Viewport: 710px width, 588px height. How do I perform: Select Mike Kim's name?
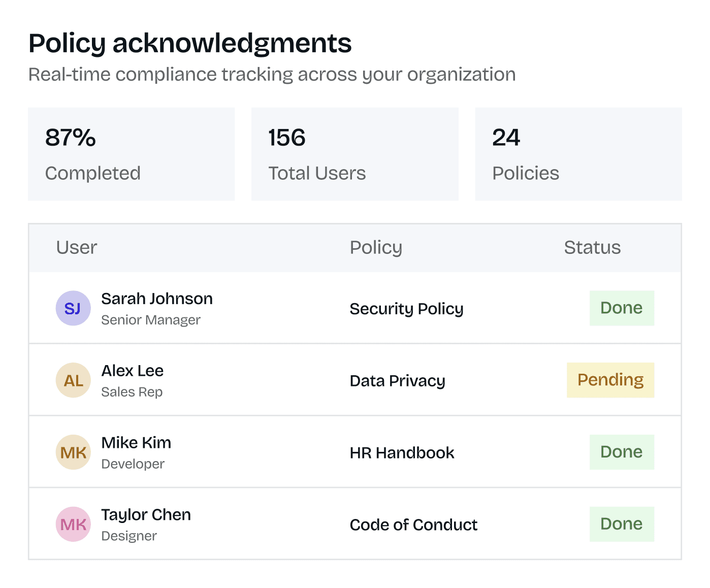[136, 443]
